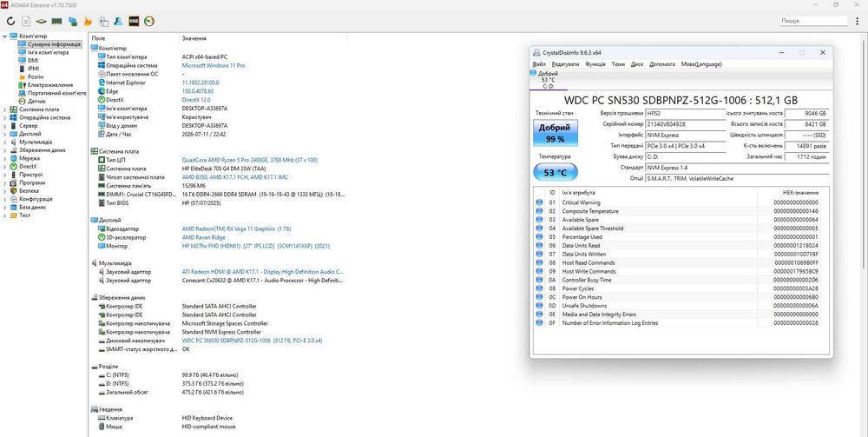Collapse the Комп'ютер tree node
The height and width of the screenshot is (437, 868).
(5, 36)
